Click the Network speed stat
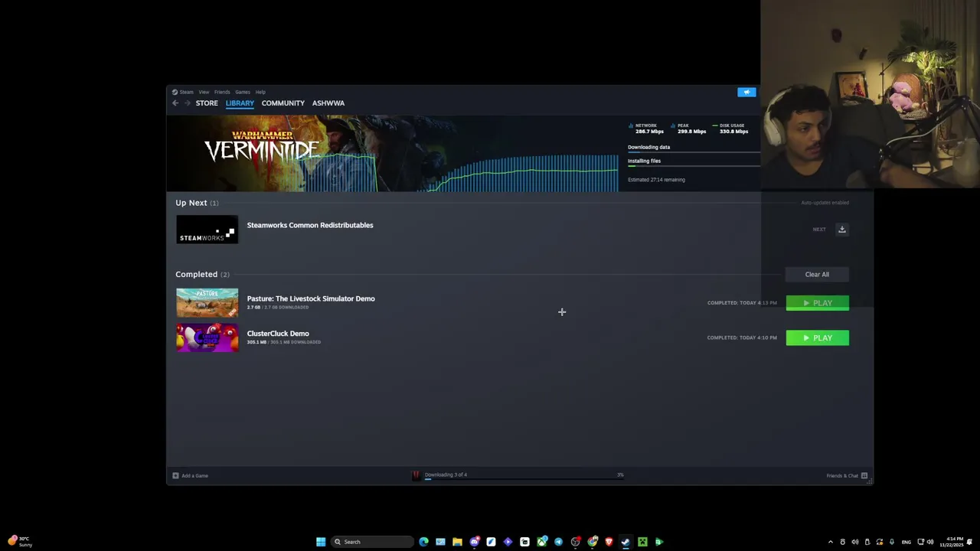The image size is (980, 551). coord(646,129)
